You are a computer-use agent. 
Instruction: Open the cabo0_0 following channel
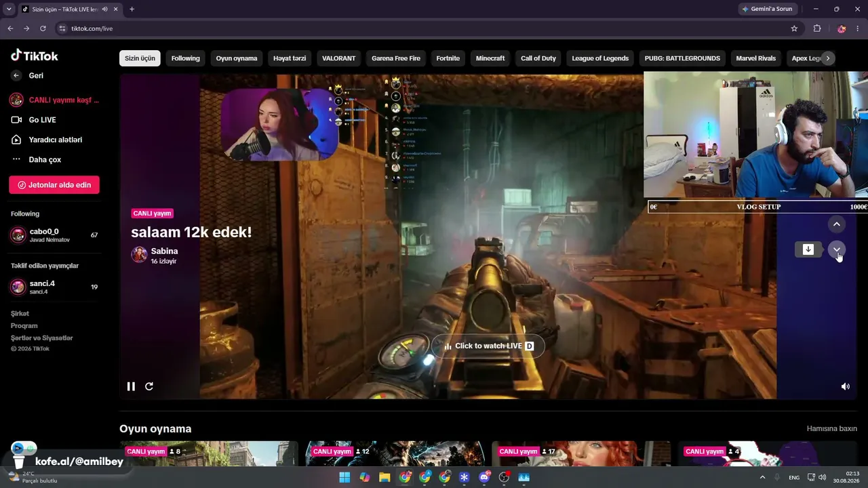click(54, 235)
